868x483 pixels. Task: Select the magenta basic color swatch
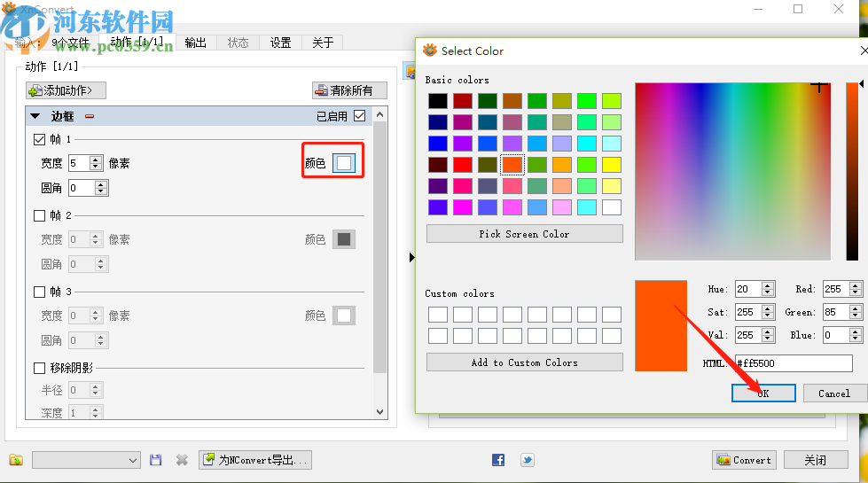click(x=462, y=207)
